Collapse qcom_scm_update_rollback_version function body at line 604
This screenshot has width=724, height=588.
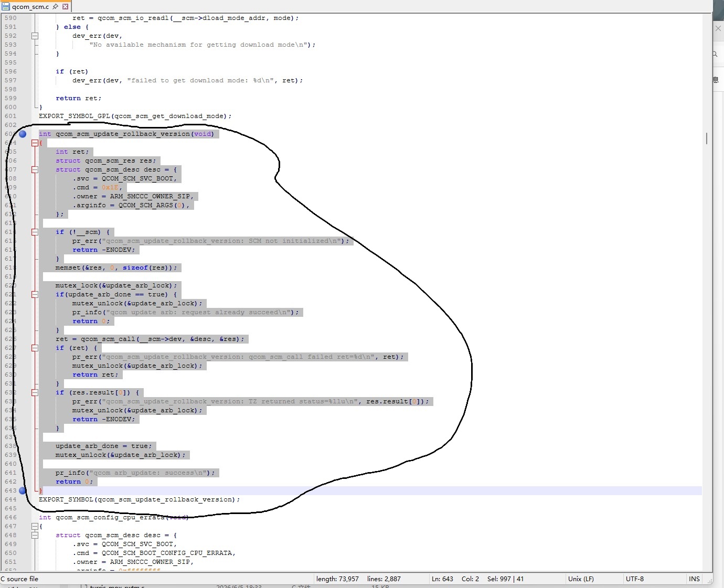coord(35,143)
